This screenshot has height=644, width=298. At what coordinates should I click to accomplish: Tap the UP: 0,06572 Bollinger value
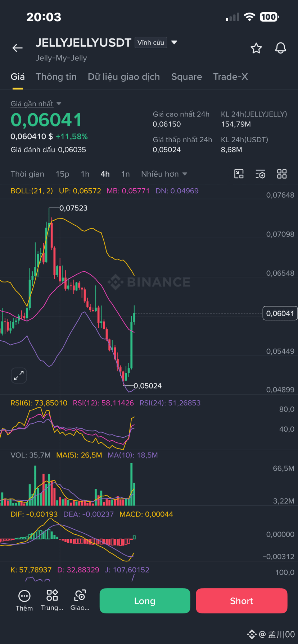pos(80,191)
